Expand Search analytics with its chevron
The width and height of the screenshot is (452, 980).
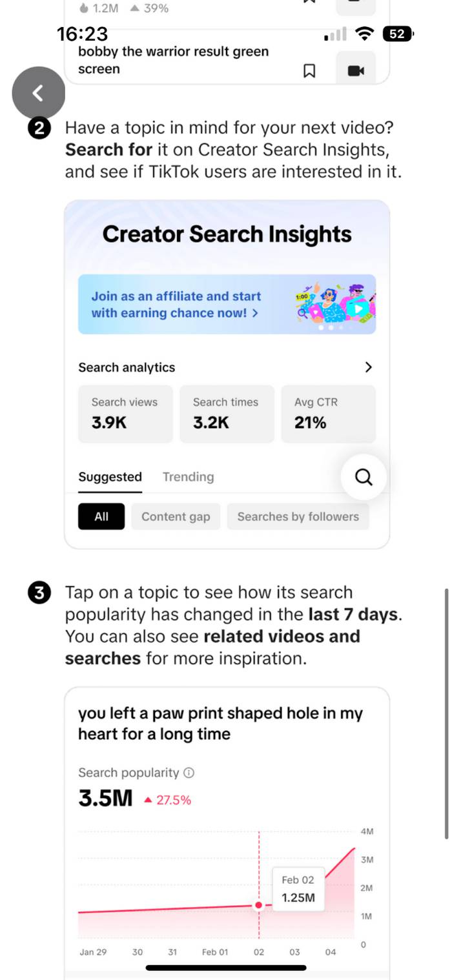368,367
